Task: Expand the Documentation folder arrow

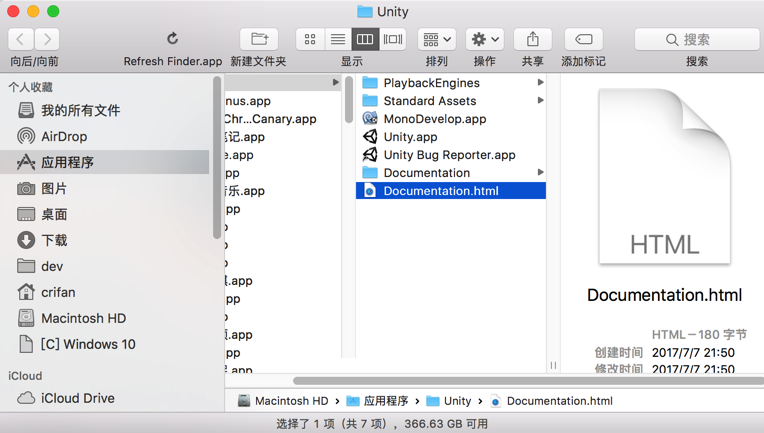Action: [540, 172]
